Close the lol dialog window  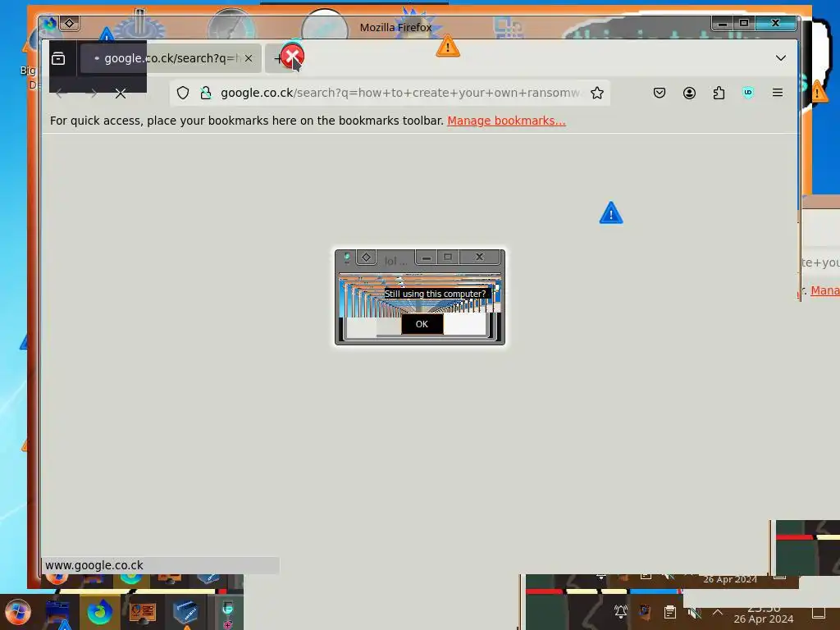[479, 258]
